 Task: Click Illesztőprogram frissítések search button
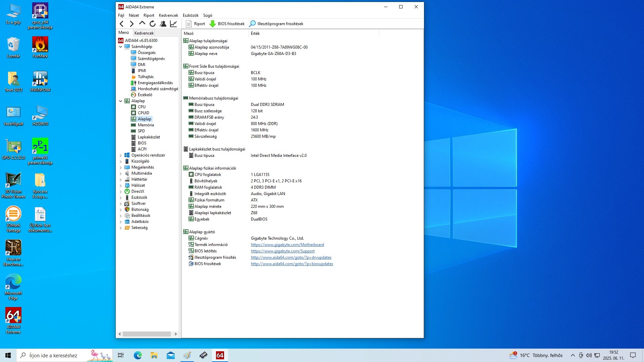pyautogui.click(x=276, y=24)
